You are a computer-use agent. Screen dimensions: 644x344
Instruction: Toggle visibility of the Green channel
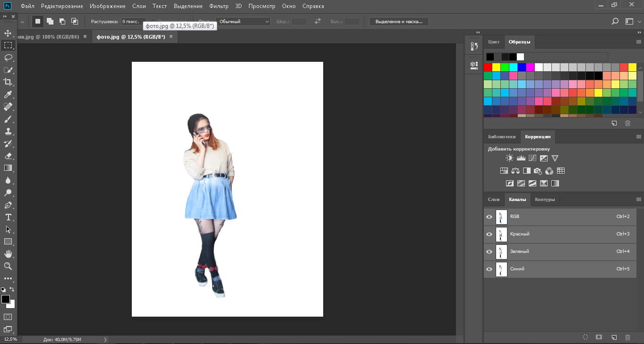[489, 252]
